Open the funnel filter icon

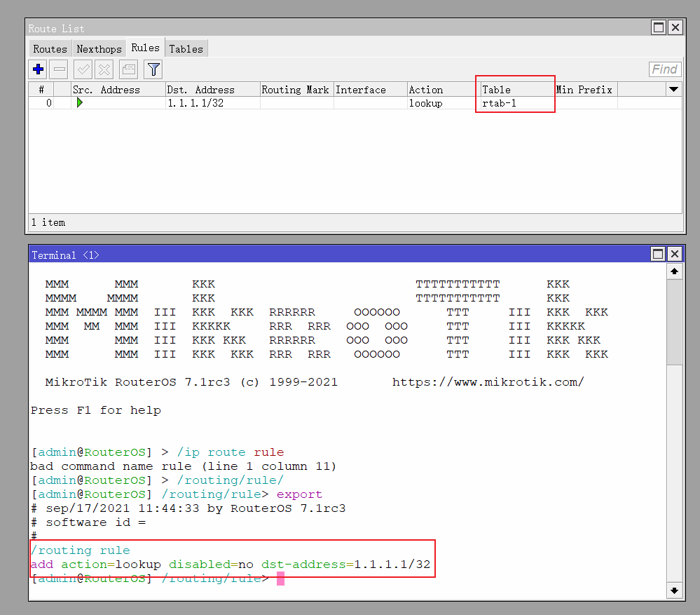153,69
